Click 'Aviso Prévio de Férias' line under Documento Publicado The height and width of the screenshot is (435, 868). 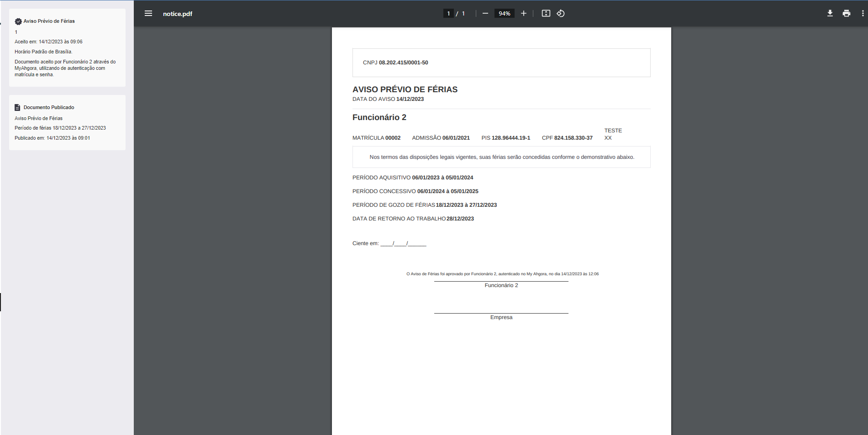click(x=39, y=118)
